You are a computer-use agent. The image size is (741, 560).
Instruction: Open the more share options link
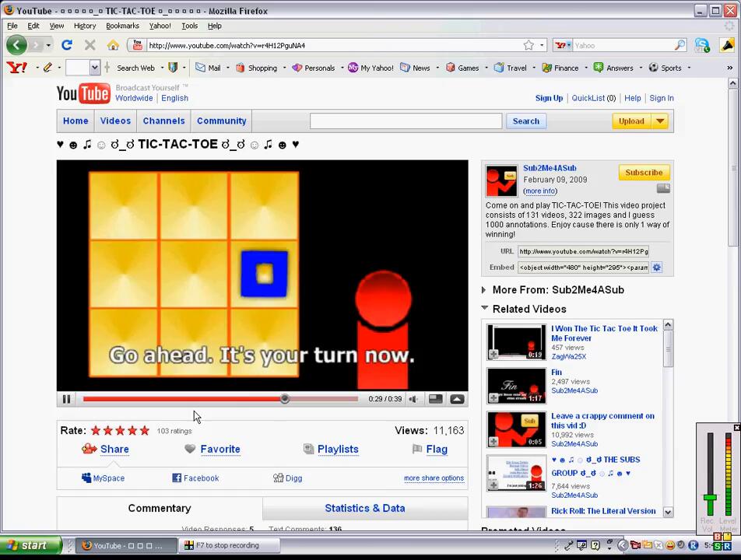(x=434, y=478)
